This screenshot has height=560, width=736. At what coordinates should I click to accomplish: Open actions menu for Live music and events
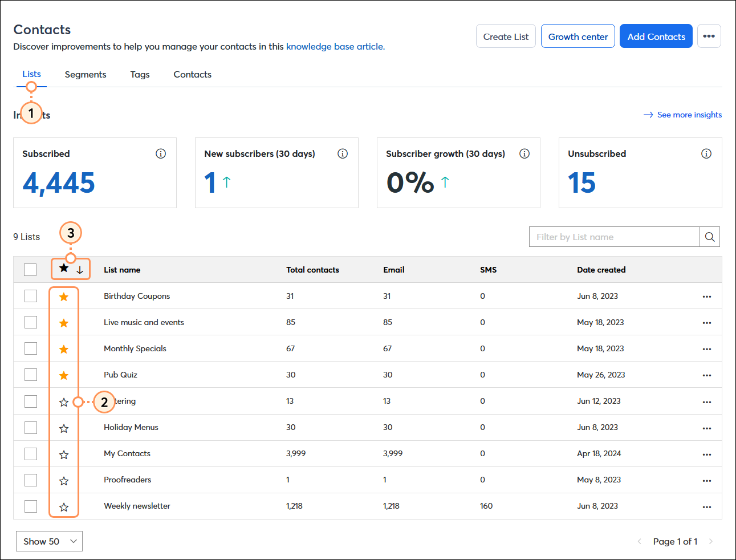coord(707,323)
